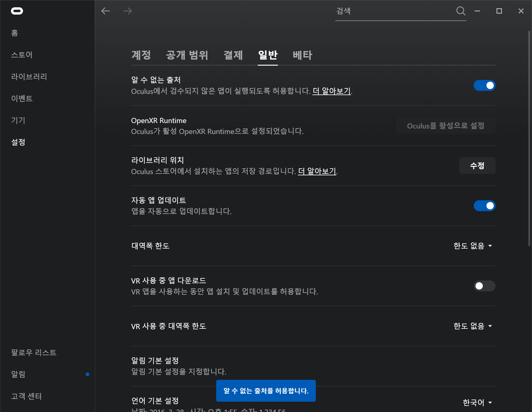Open 기기 in the sidebar
The width and height of the screenshot is (532, 412).
click(x=18, y=120)
